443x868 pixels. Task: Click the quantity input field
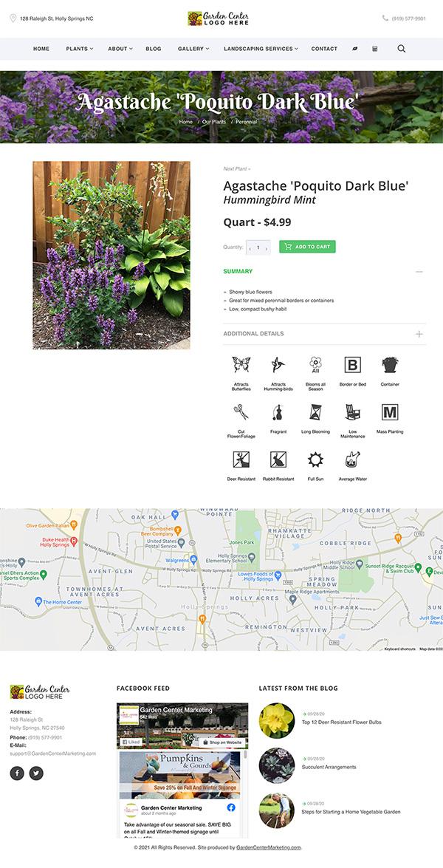pyautogui.click(x=258, y=247)
